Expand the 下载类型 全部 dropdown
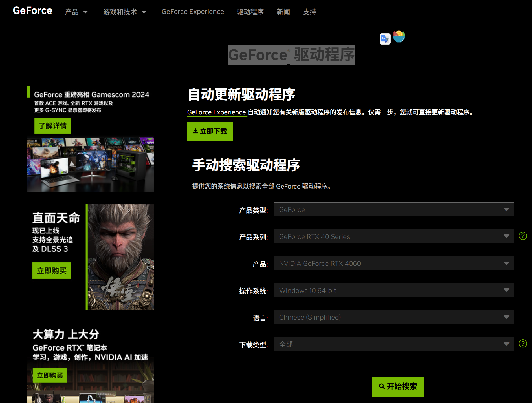The height and width of the screenshot is (403, 532). 394,344
